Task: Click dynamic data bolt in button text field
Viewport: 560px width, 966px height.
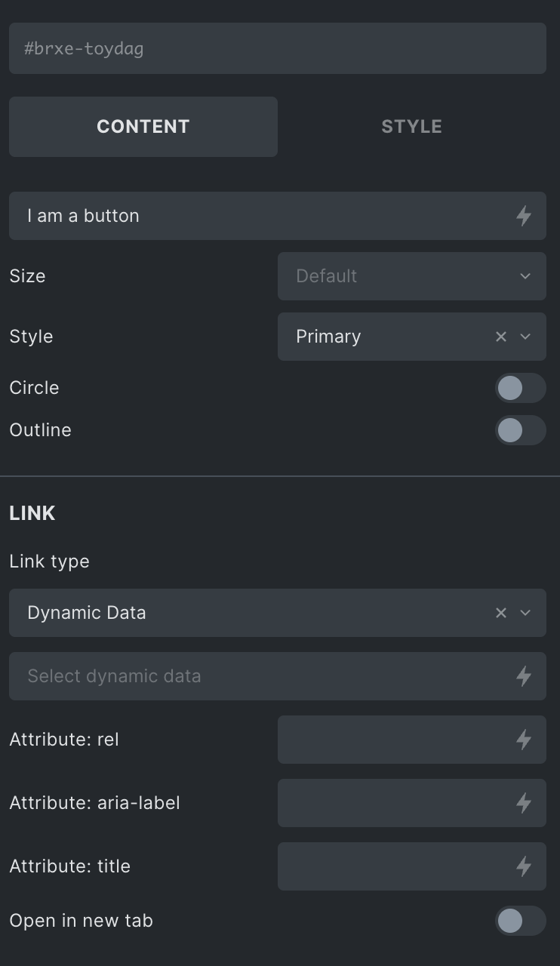Action: coord(524,216)
